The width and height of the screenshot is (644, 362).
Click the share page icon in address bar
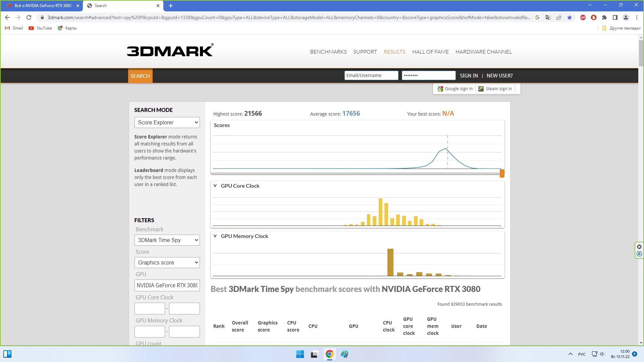coord(559,17)
